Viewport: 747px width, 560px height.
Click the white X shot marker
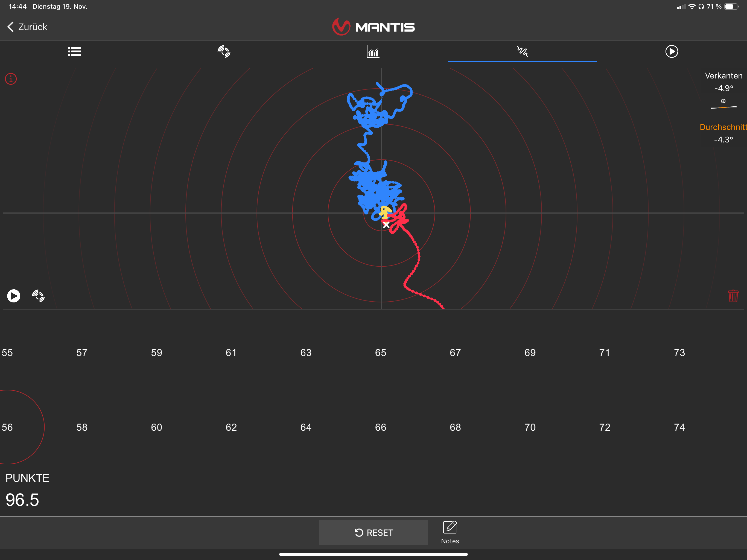click(386, 224)
